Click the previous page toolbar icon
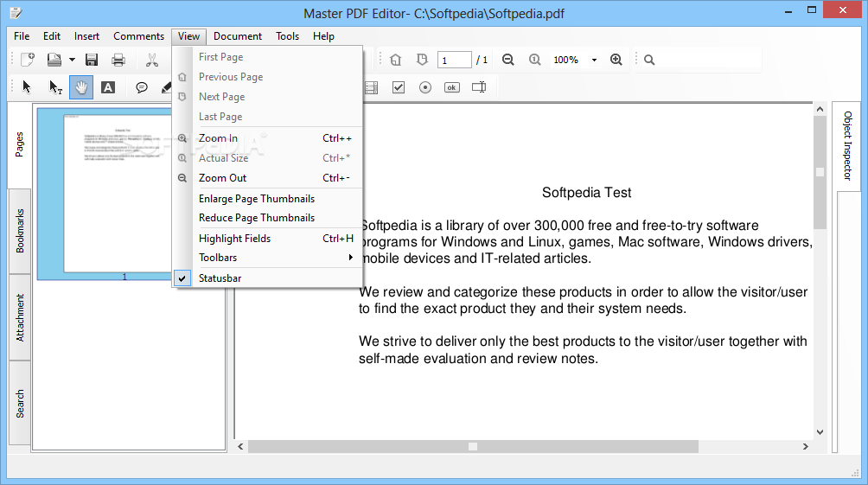The image size is (868, 485). tap(396, 60)
